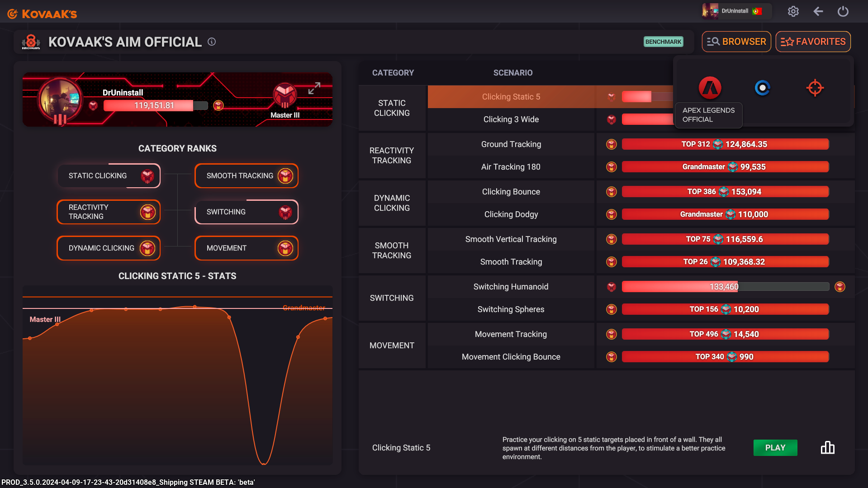The image size is (868, 488).
Task: Select the Air Tracking 180 scenario
Action: [511, 167]
